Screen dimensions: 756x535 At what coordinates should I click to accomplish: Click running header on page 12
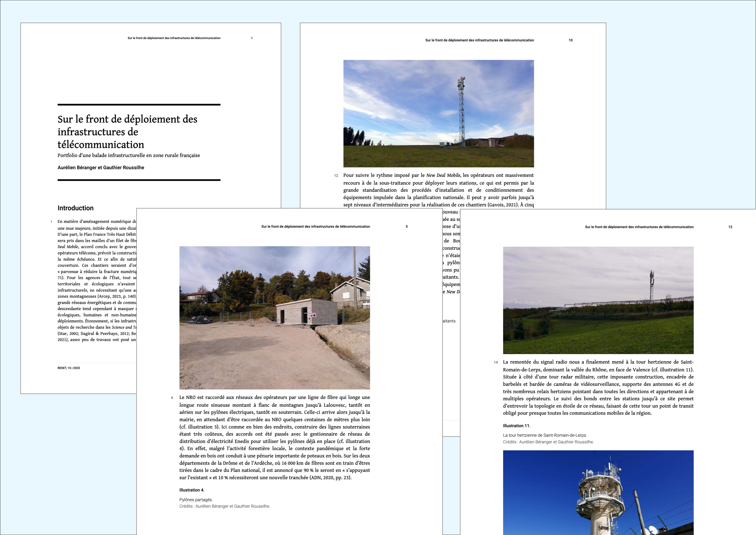639,227
